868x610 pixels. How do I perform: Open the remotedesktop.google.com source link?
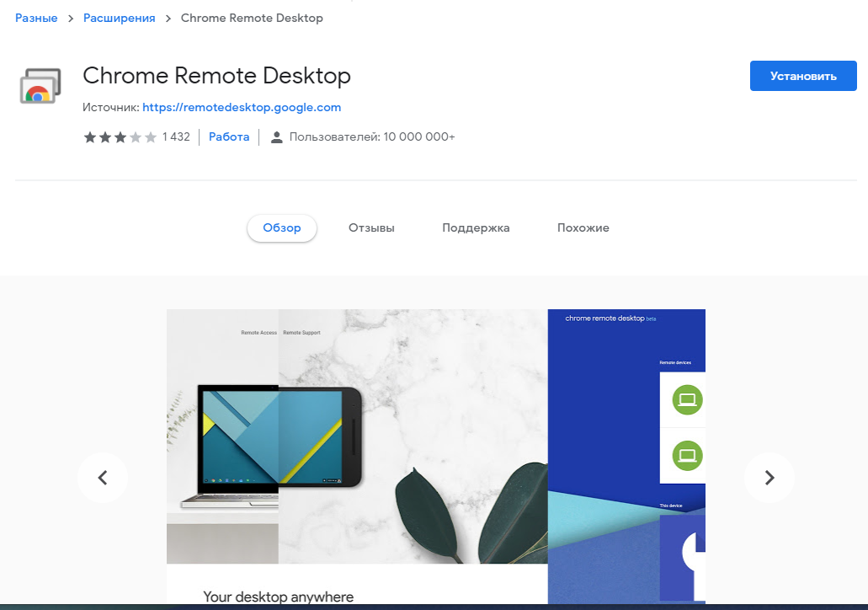(242, 108)
